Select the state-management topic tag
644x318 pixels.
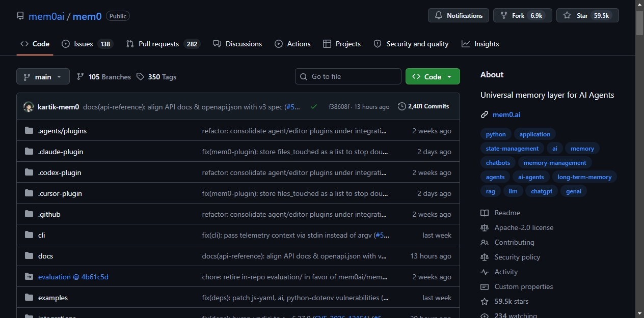512,149
